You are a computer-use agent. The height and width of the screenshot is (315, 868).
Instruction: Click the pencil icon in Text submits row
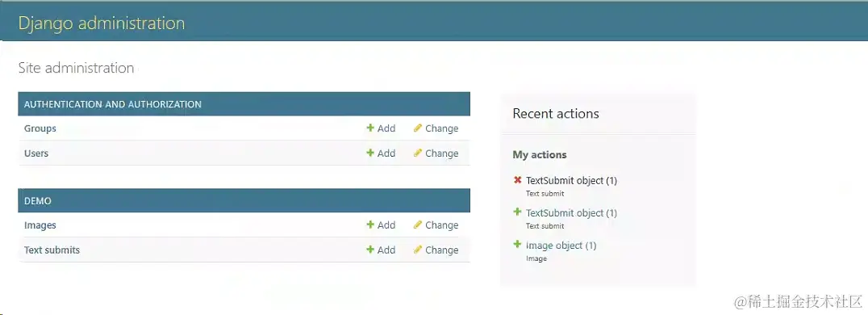pyautogui.click(x=418, y=250)
